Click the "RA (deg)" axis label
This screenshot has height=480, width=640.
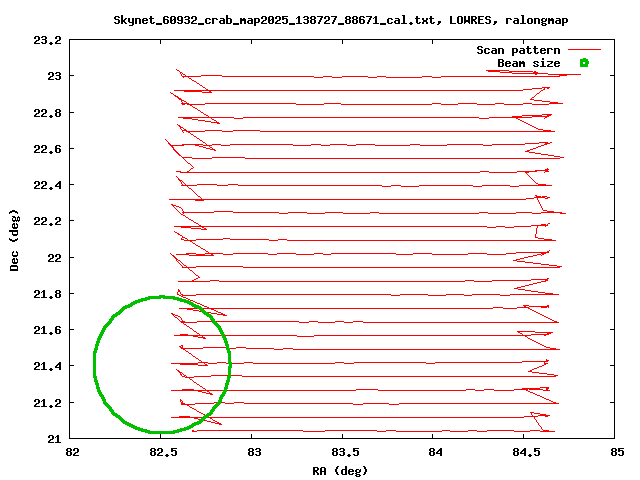coord(340,471)
